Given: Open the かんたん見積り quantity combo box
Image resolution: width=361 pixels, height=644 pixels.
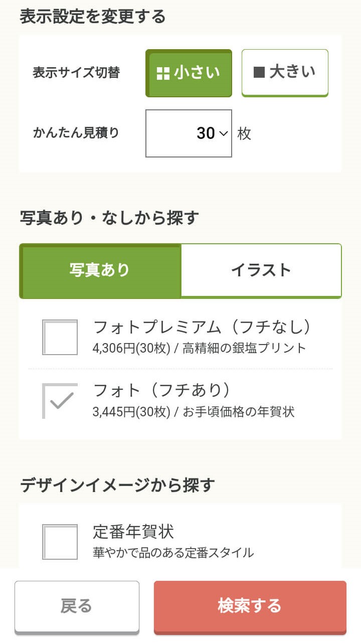Looking at the screenshot, I should coord(189,133).
